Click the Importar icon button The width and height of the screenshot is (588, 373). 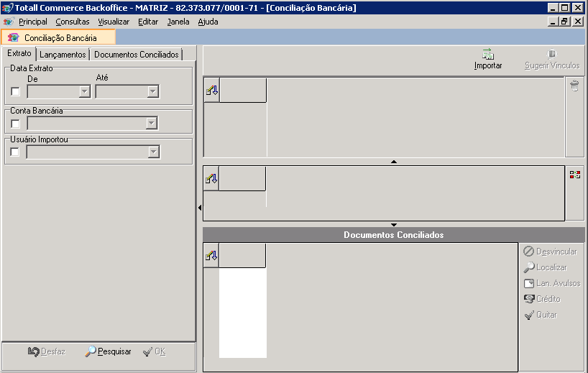click(x=487, y=60)
